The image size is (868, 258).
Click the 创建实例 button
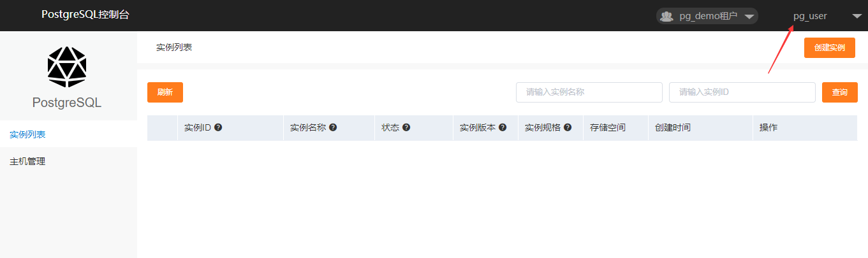click(829, 48)
